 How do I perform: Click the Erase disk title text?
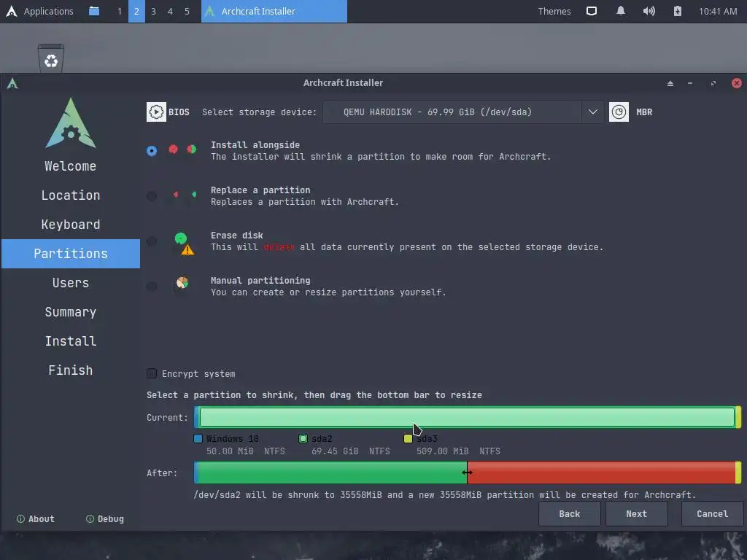click(x=237, y=236)
